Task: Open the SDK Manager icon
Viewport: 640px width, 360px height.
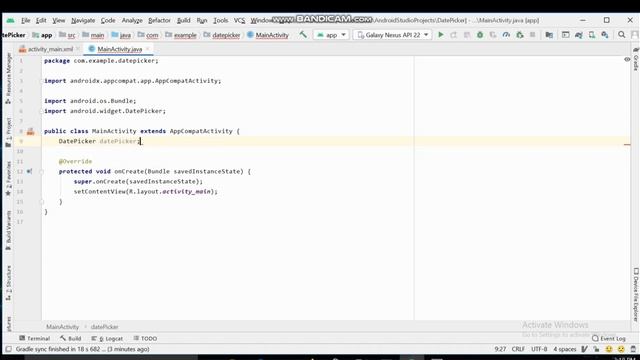Action: coord(605,35)
